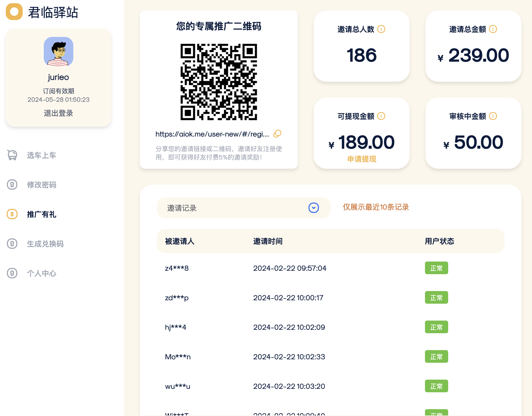The width and height of the screenshot is (532, 416).
Task: Click info icon beside 可提现金额
Action: pos(381,116)
